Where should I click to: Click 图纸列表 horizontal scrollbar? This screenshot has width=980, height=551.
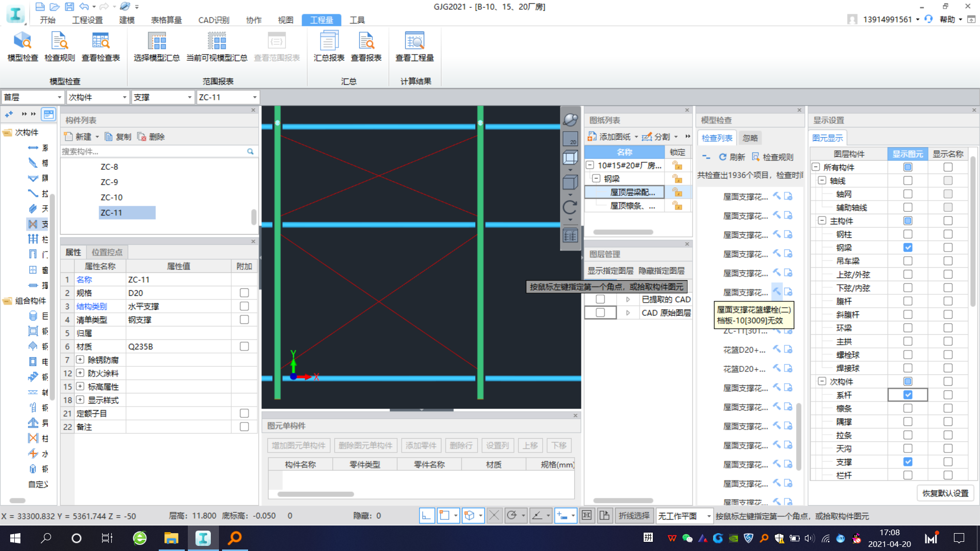coord(623,232)
